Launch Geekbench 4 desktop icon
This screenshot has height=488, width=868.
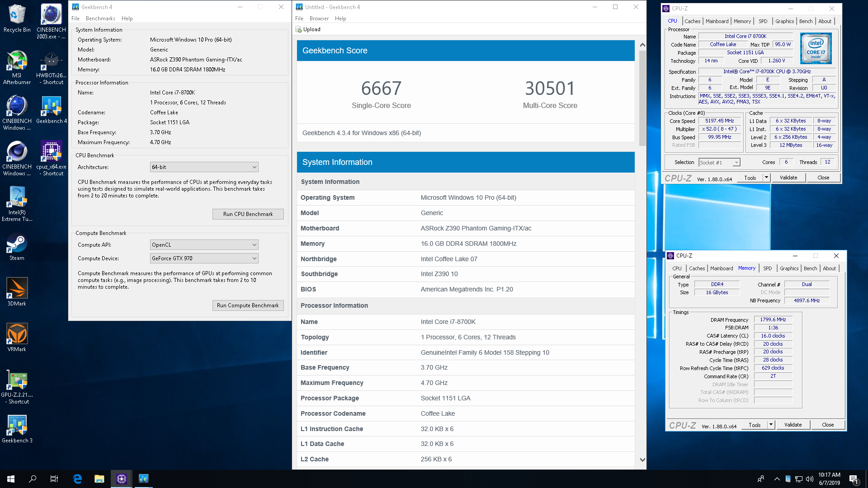pos(51,109)
